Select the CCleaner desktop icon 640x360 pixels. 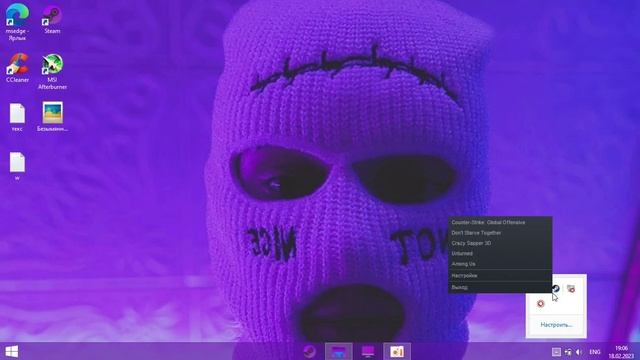click(17, 68)
